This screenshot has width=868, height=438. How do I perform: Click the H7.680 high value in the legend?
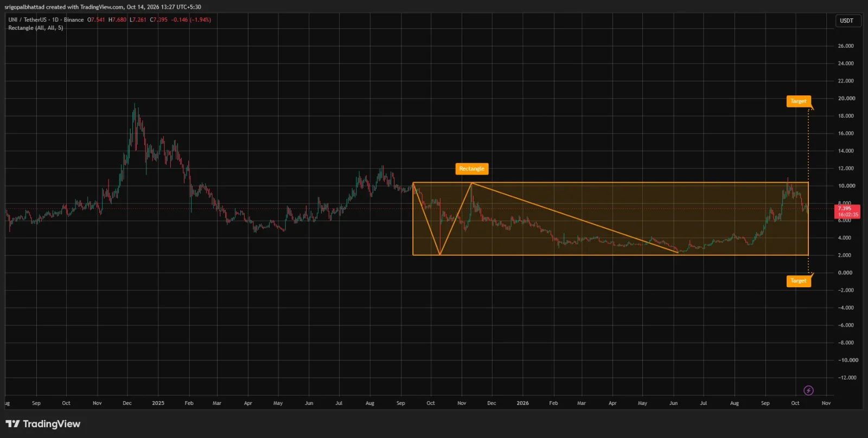pyautogui.click(x=117, y=20)
